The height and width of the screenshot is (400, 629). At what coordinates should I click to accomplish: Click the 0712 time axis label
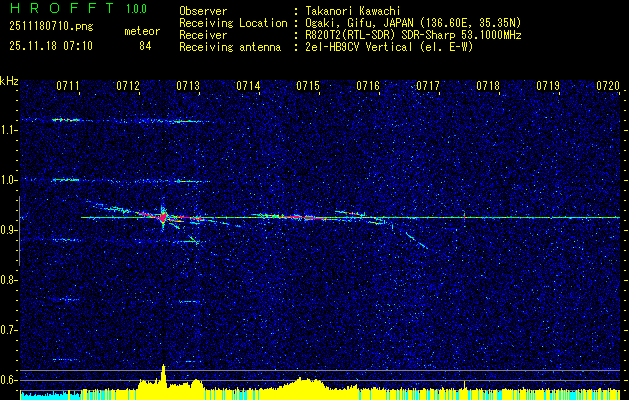pyautogui.click(x=128, y=85)
